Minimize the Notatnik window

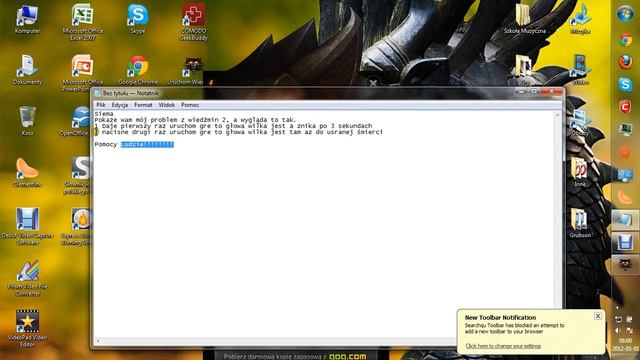tap(521, 91)
